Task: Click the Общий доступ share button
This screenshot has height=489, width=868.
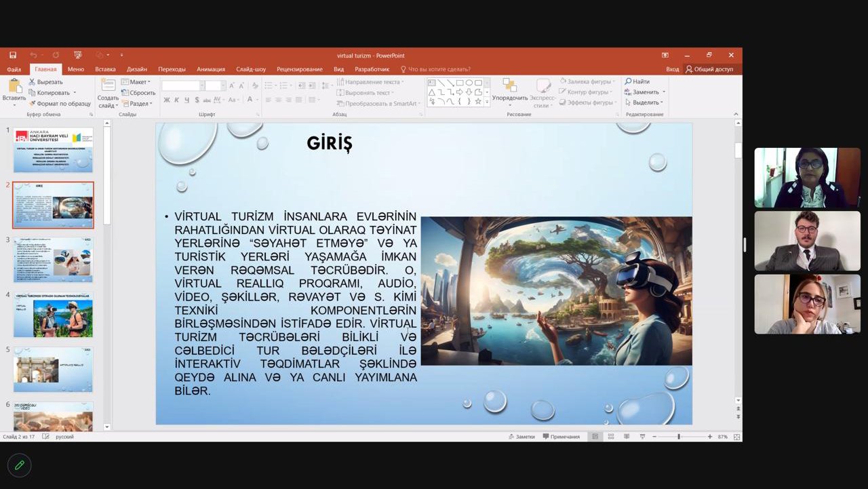Action: 709,69
